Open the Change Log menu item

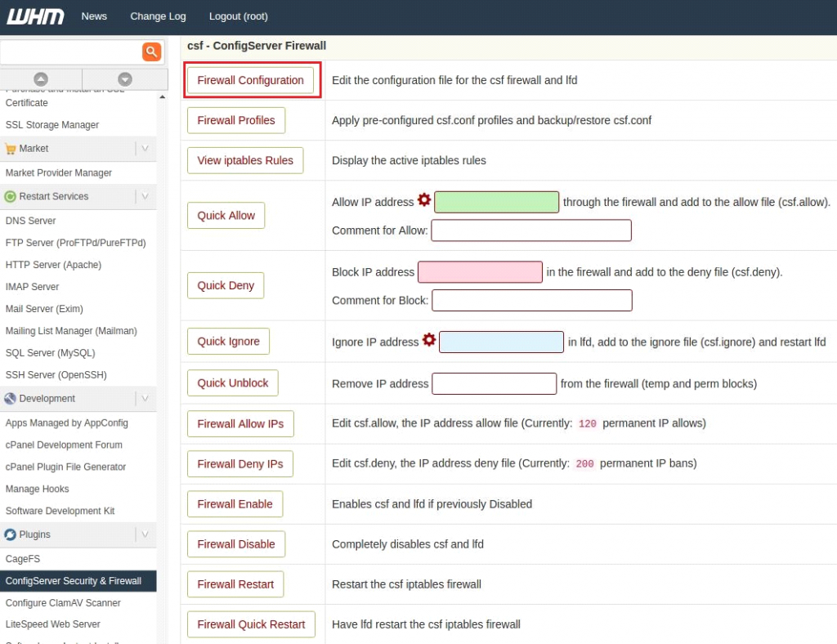(158, 16)
